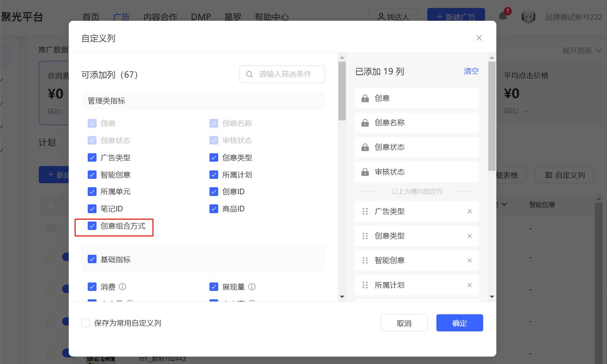Click the info icon beside 展现量
Image resolution: width=607 pixels, height=364 pixels.
pos(252,287)
